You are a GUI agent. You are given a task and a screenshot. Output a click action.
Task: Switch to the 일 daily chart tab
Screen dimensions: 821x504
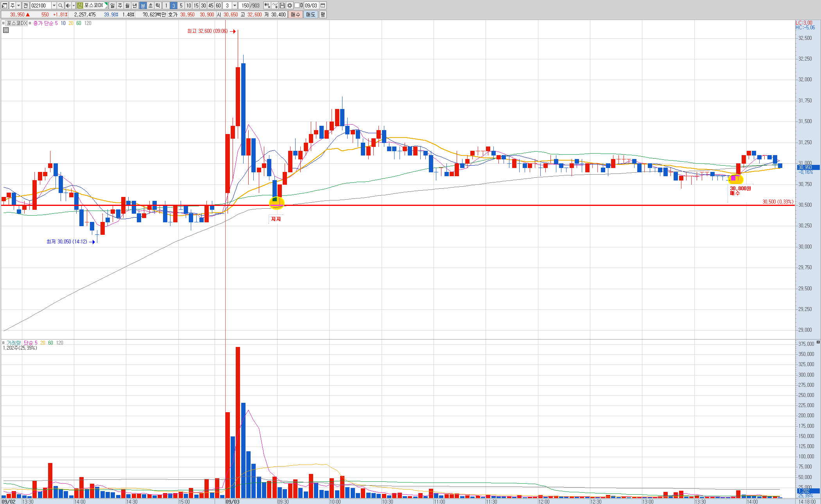pyautogui.click(x=113, y=5)
